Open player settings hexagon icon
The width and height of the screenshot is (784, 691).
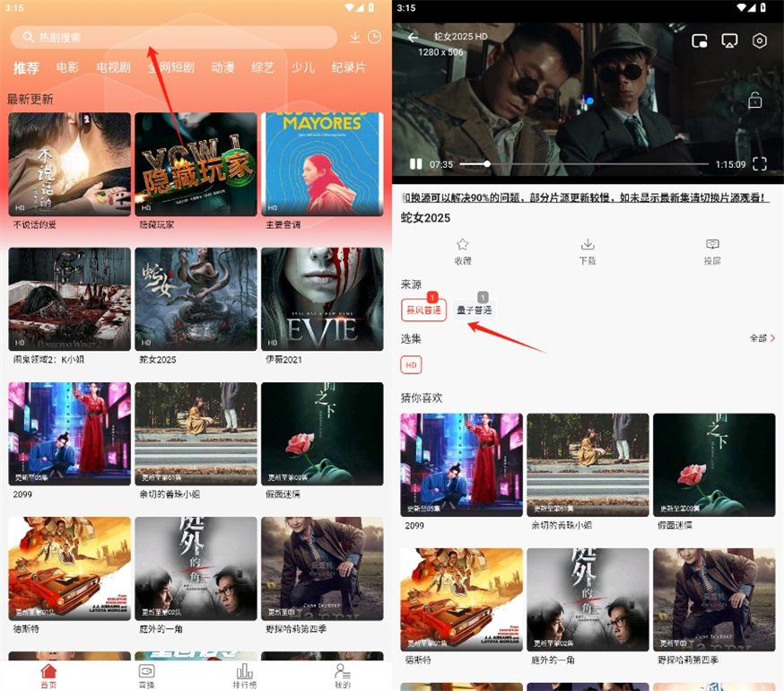(x=760, y=40)
